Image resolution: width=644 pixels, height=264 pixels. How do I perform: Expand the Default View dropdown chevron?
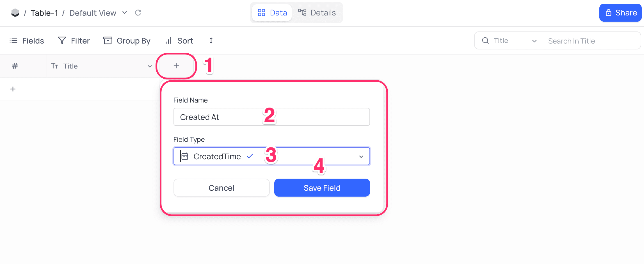point(125,13)
